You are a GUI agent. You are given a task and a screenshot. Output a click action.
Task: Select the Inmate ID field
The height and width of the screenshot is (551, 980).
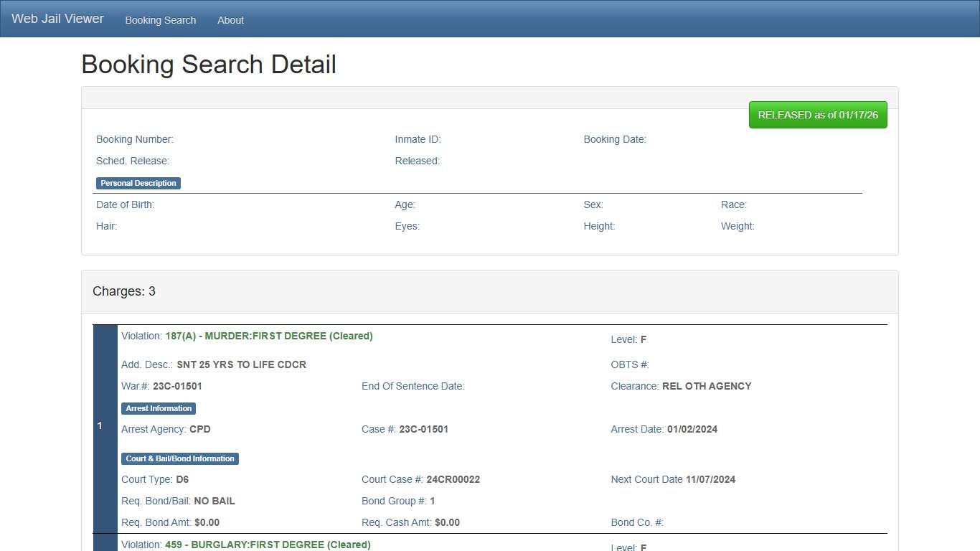(x=418, y=139)
